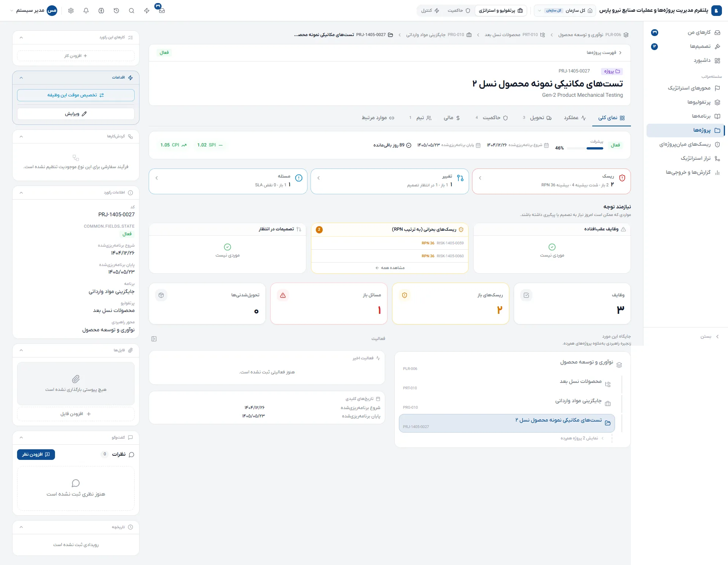Click the افزودن نظر button
728x565 pixels.
pos(36,455)
